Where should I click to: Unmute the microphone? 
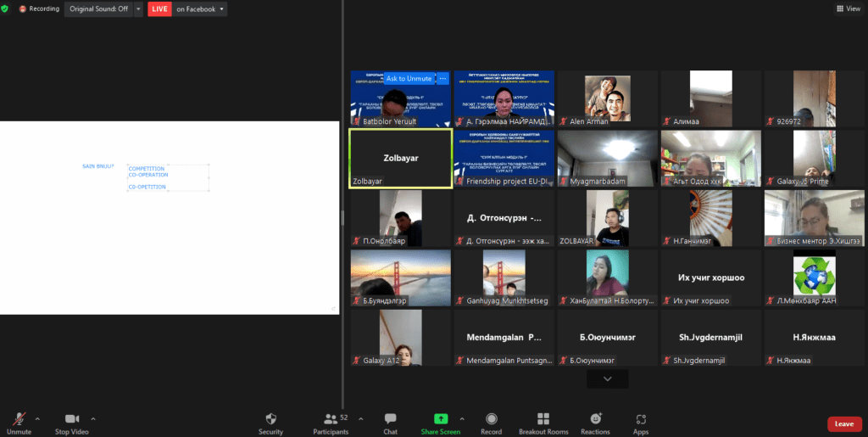[x=19, y=423]
